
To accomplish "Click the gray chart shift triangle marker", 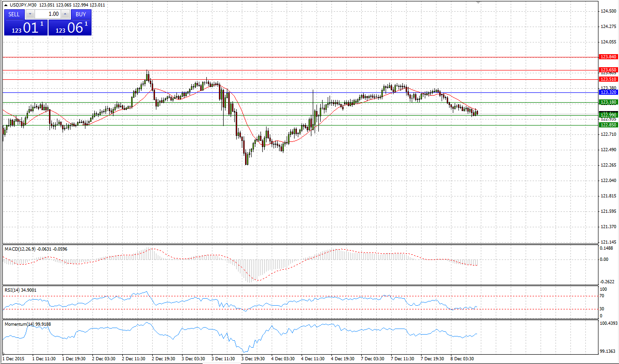I will click(478, 2).
